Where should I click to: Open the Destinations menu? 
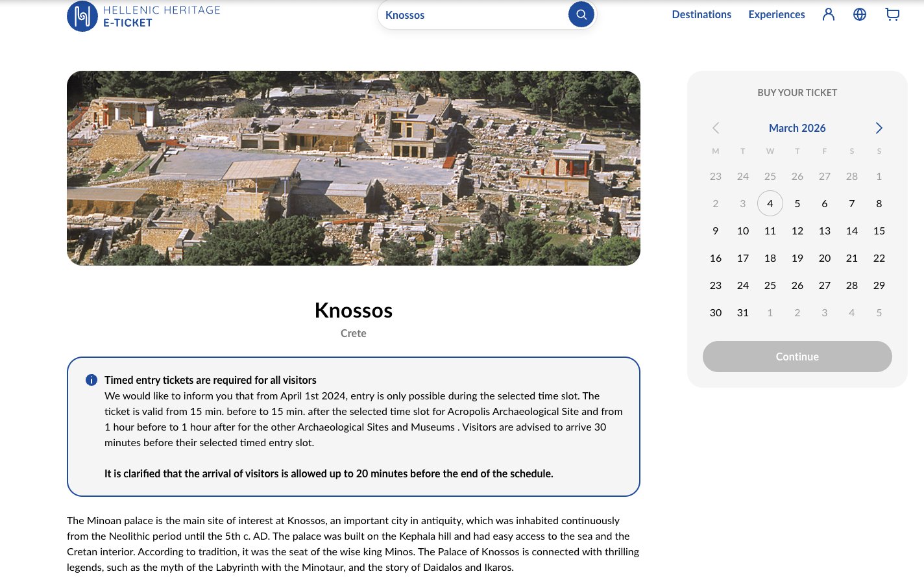pos(701,14)
